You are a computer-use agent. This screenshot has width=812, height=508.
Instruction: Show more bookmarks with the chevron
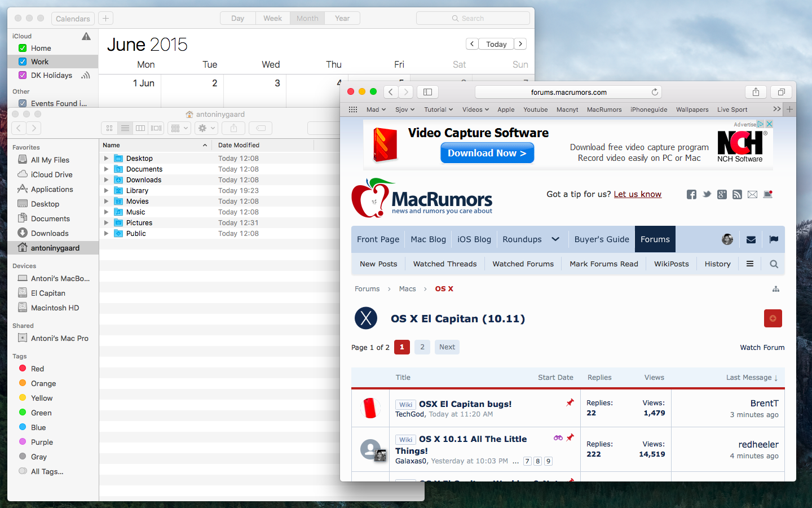[x=777, y=109]
